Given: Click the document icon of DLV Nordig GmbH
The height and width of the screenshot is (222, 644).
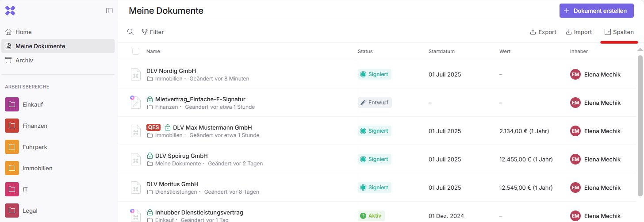Looking at the screenshot, I should pos(136,74).
